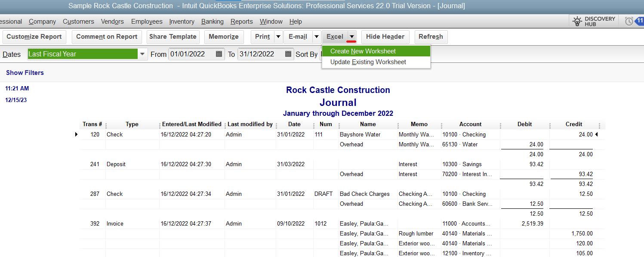The width and height of the screenshot is (644, 257).
Task: Click the E-mail button
Action: (298, 37)
